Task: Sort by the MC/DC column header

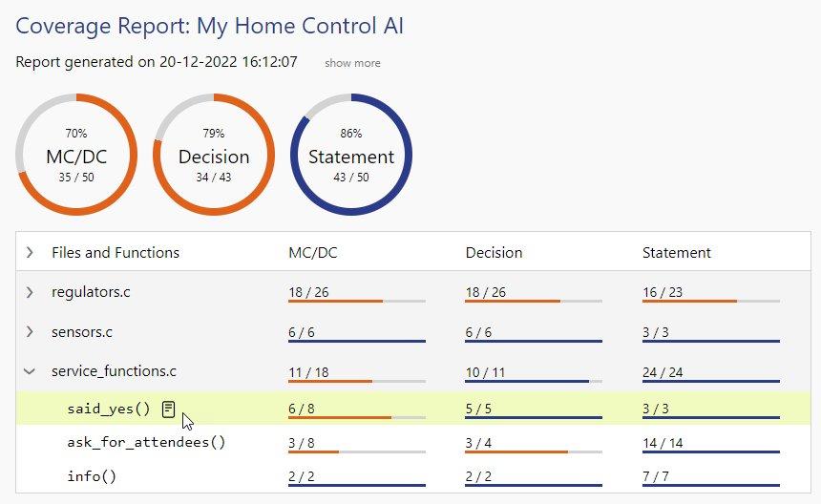Action: click(313, 253)
